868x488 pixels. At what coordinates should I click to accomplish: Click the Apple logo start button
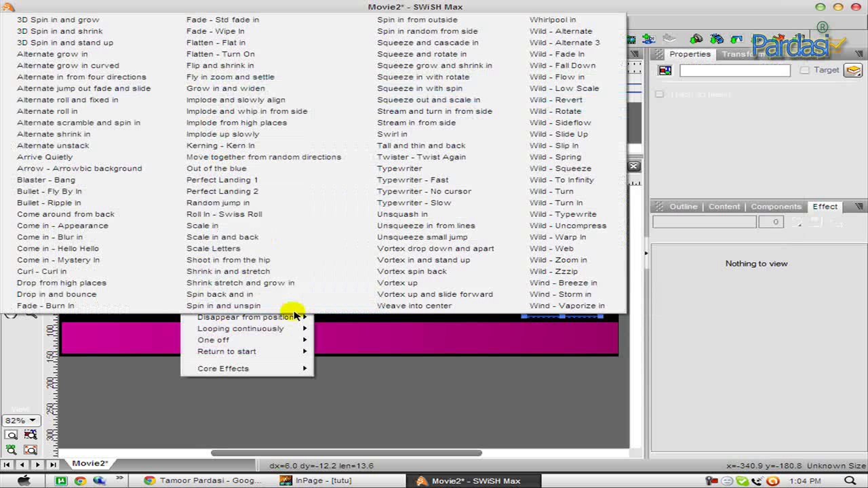tap(24, 481)
